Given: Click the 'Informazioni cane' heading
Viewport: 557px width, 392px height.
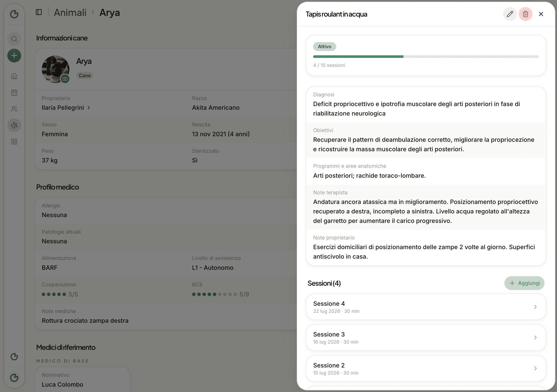Looking at the screenshot, I should pyautogui.click(x=62, y=38).
